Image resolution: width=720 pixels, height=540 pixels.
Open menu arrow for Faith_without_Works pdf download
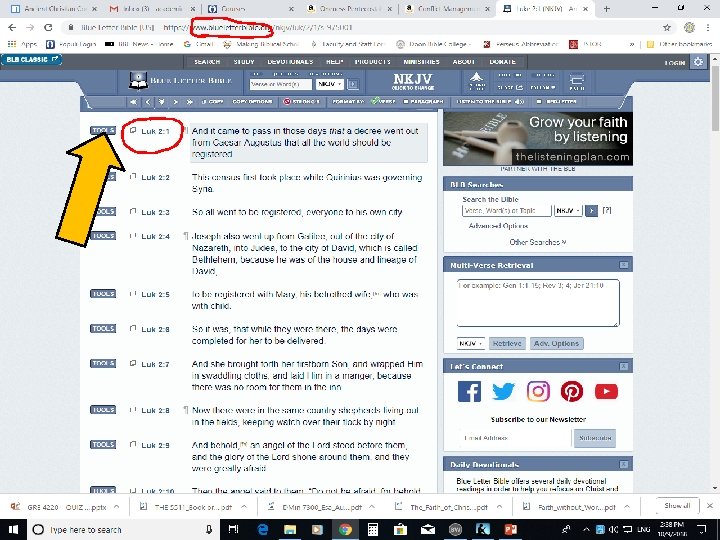coord(627,507)
